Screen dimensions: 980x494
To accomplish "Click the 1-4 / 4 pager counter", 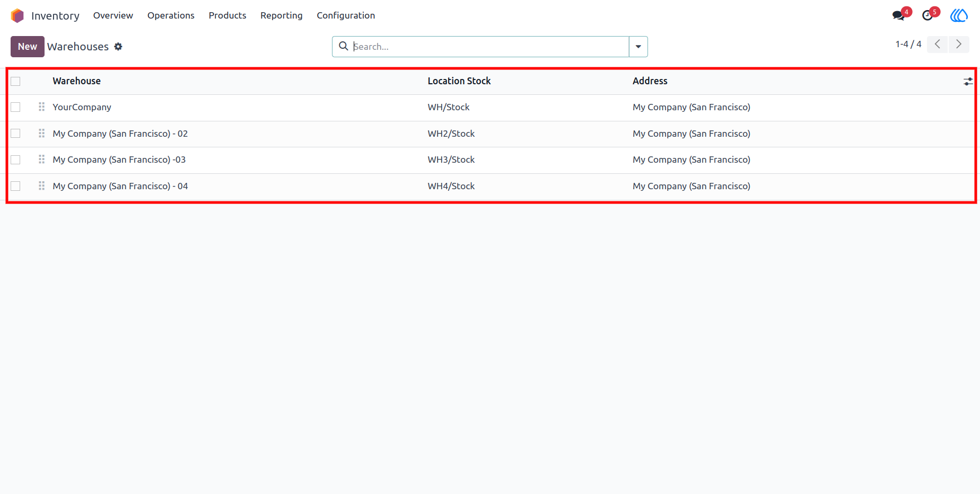I will (x=908, y=44).
